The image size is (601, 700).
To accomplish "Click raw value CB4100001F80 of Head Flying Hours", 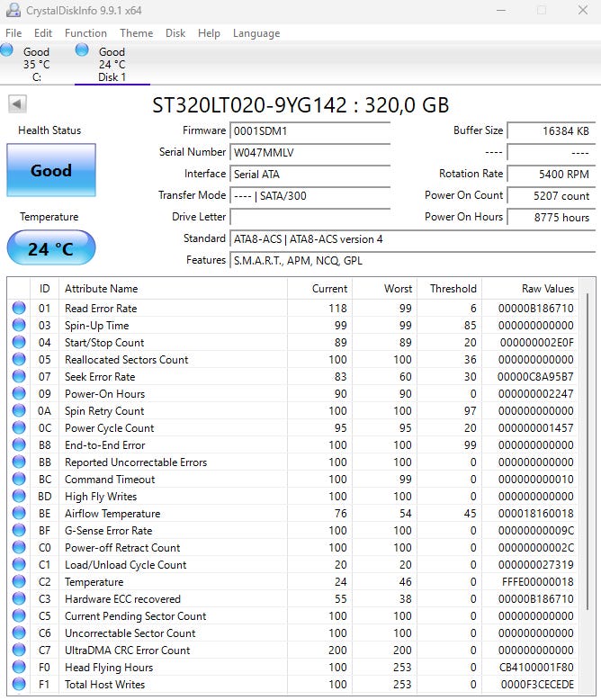I will coord(536,668).
